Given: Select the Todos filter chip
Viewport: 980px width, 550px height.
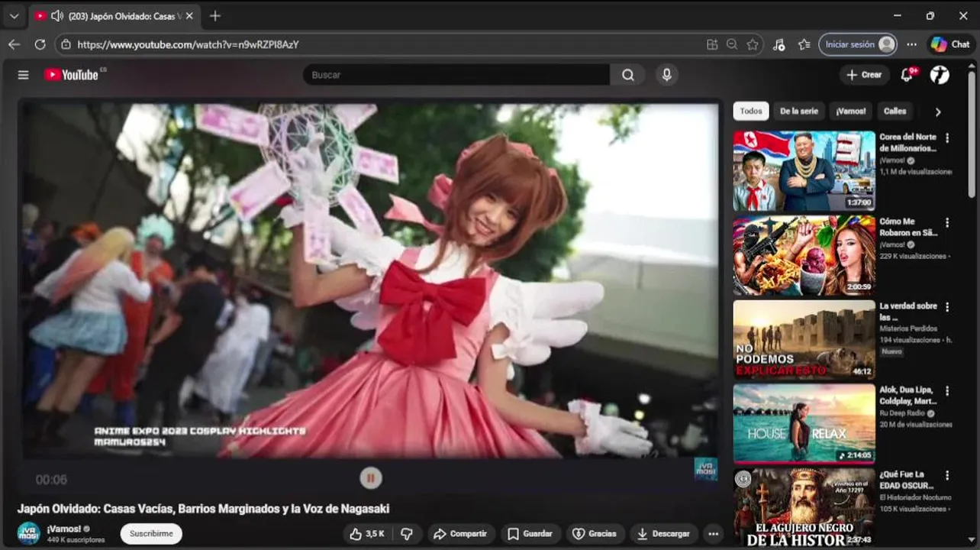Looking at the screenshot, I should point(751,111).
